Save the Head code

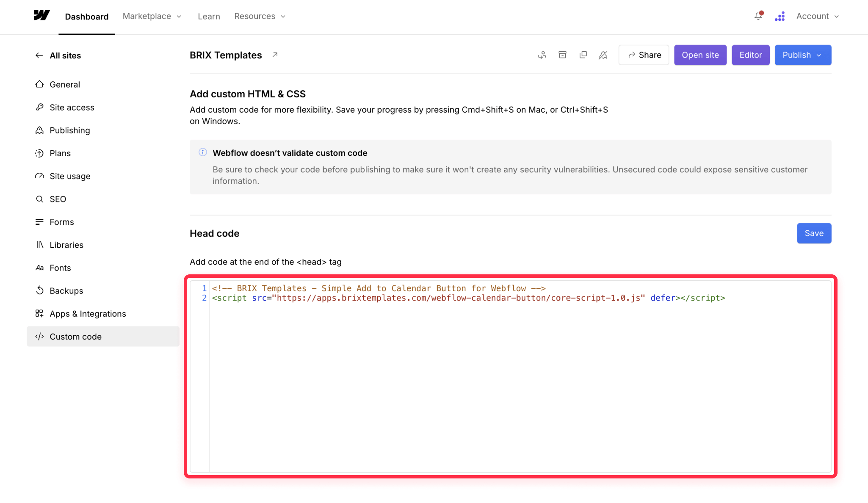(x=814, y=233)
